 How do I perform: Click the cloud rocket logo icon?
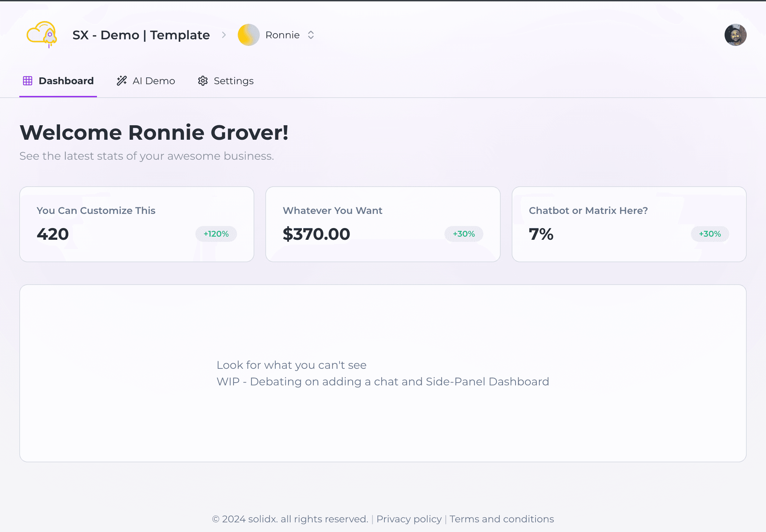tap(42, 35)
